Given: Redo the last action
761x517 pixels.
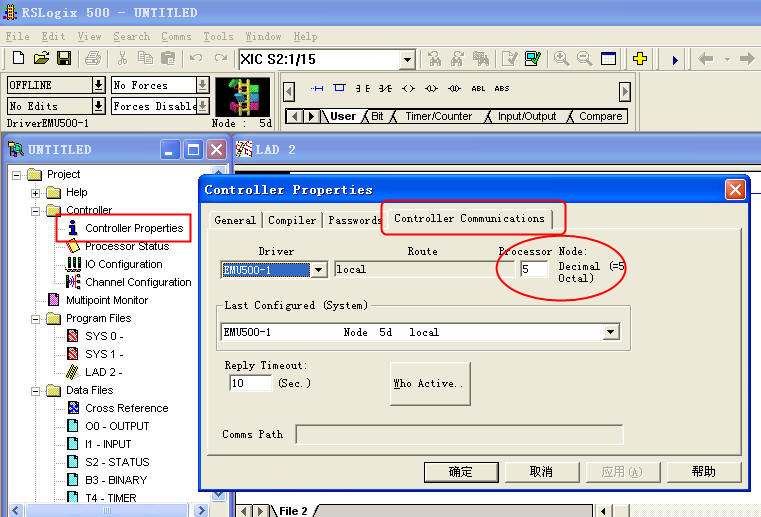Looking at the screenshot, I should click(221, 58).
